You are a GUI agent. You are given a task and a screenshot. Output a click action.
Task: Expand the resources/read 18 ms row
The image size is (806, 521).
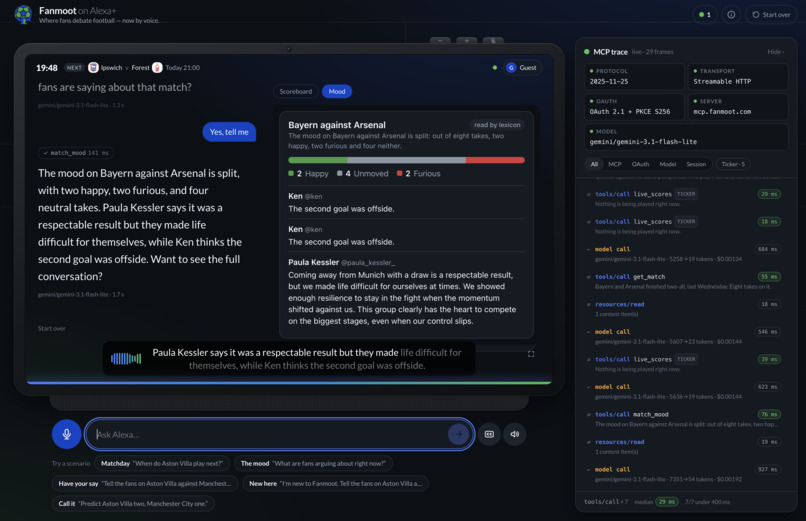click(685, 309)
